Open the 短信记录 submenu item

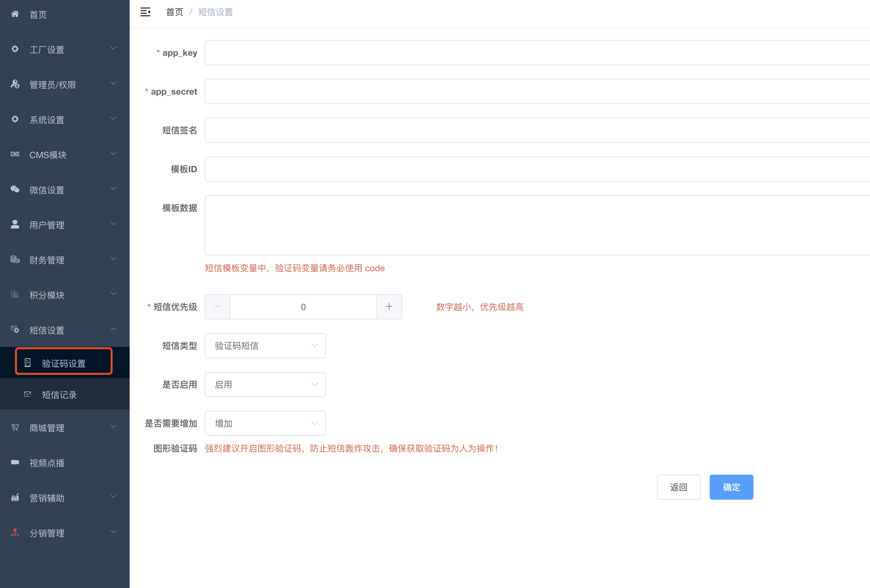pos(59,395)
